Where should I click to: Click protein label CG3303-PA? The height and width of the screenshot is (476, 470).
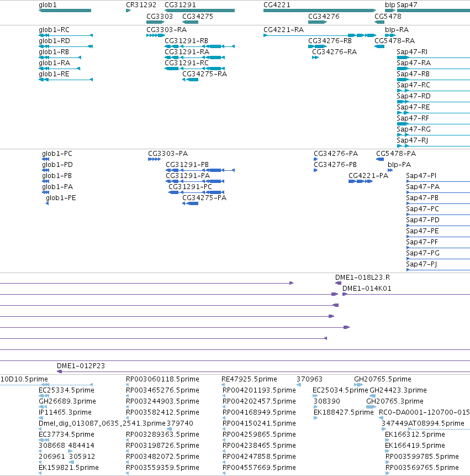(168, 154)
